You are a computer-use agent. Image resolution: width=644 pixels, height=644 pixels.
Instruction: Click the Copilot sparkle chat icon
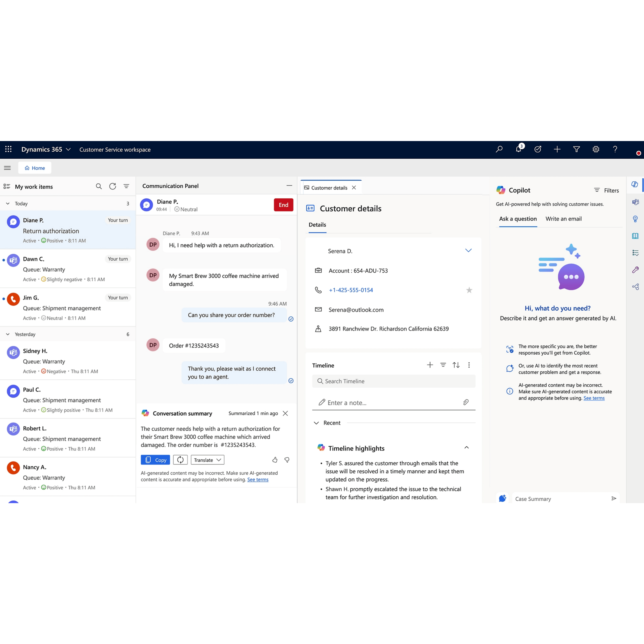[x=502, y=498]
